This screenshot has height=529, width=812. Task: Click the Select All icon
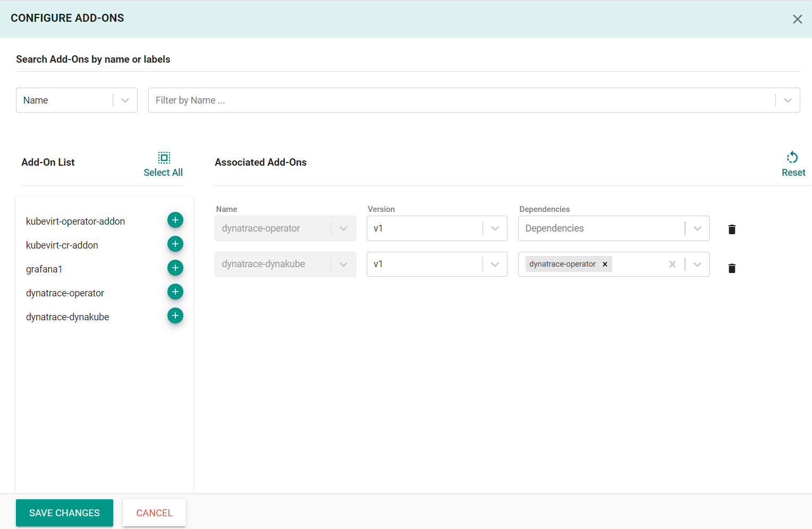tap(164, 157)
